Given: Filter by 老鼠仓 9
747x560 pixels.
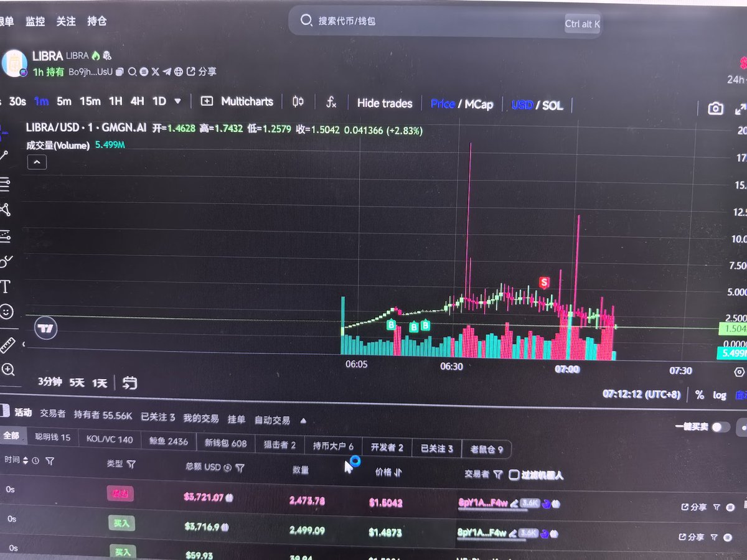Looking at the screenshot, I should [x=487, y=448].
